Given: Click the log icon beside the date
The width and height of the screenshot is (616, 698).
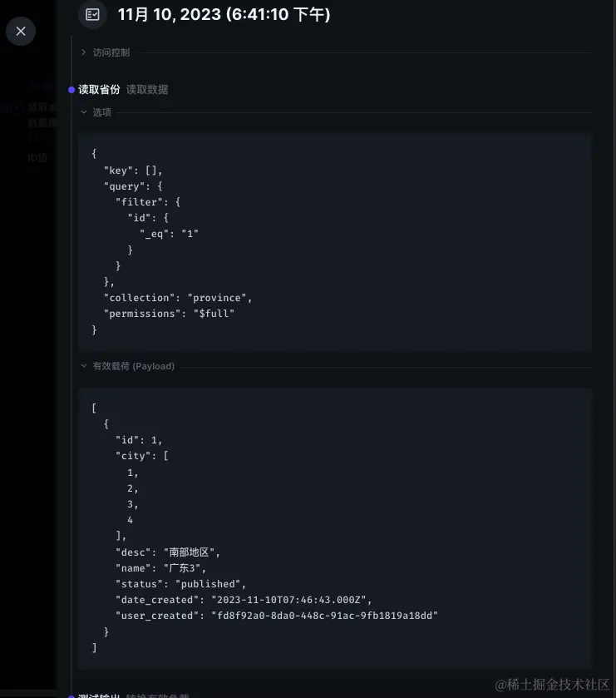Looking at the screenshot, I should (x=93, y=14).
